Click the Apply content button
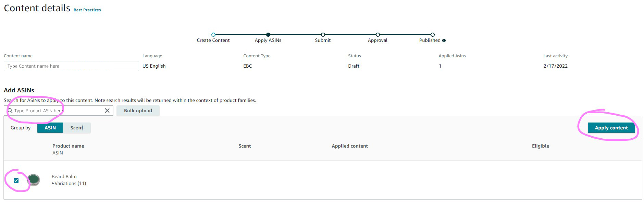Image resolution: width=644 pixels, height=208 pixels. coord(611,128)
